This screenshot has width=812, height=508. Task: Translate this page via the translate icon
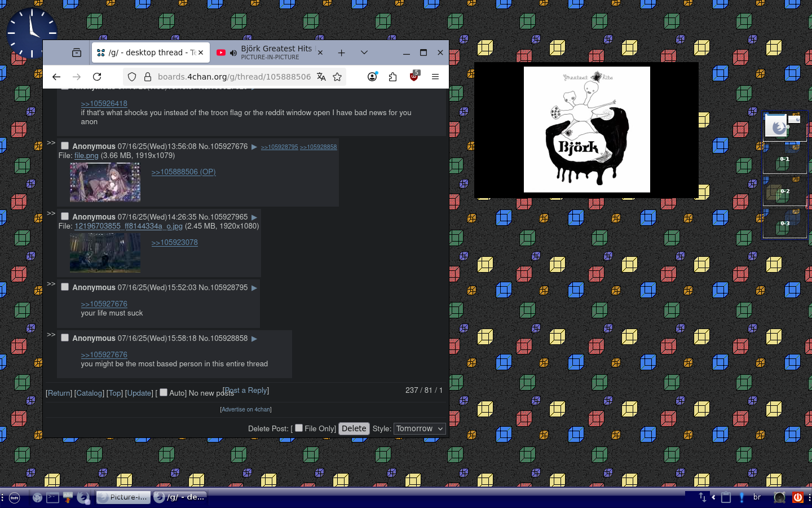tap(321, 77)
